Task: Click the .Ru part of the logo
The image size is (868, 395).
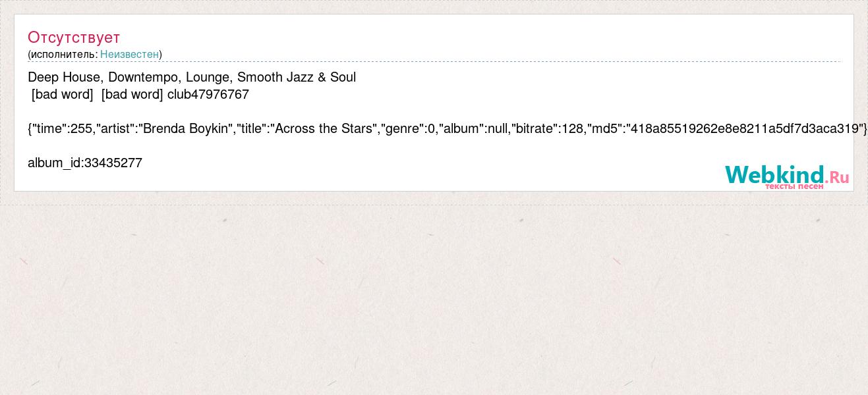Action: pos(837,177)
